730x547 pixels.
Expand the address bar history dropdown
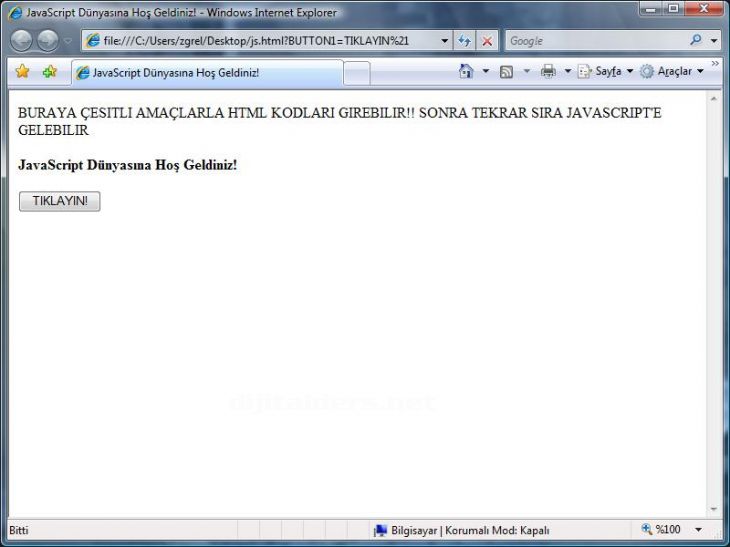click(x=444, y=41)
